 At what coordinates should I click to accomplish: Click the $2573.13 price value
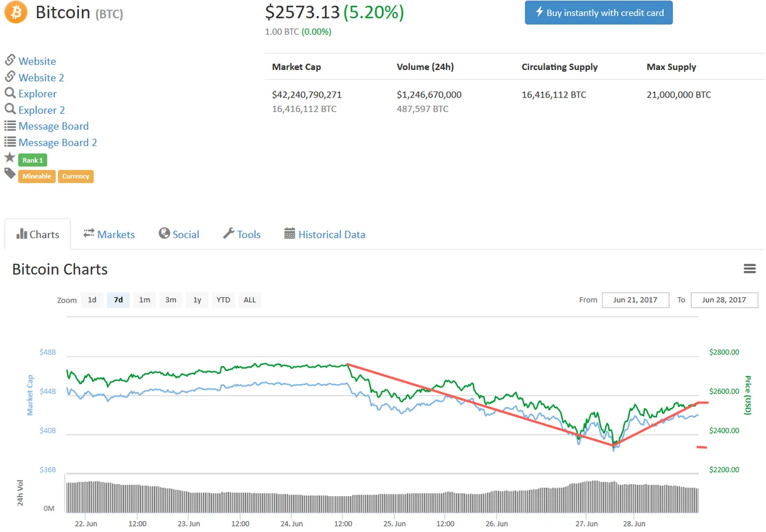302,11
